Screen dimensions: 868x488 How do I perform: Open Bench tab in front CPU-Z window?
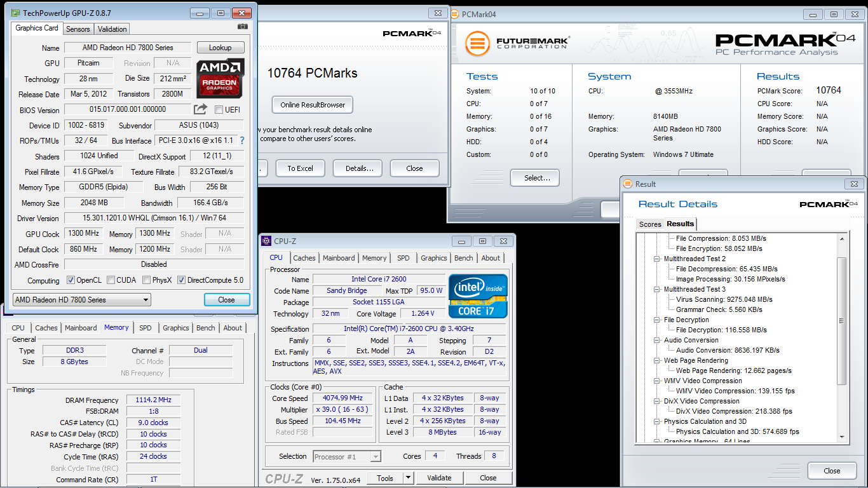[x=464, y=258]
